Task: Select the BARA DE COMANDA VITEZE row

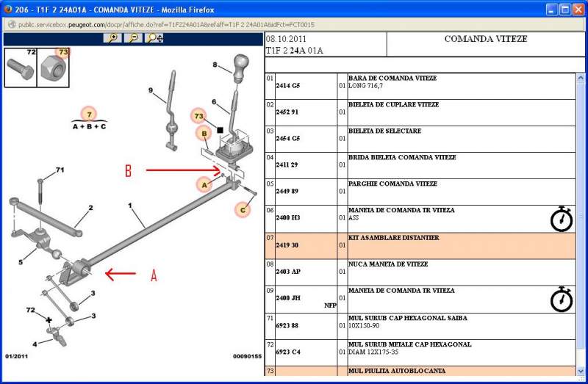Action: click(x=420, y=86)
